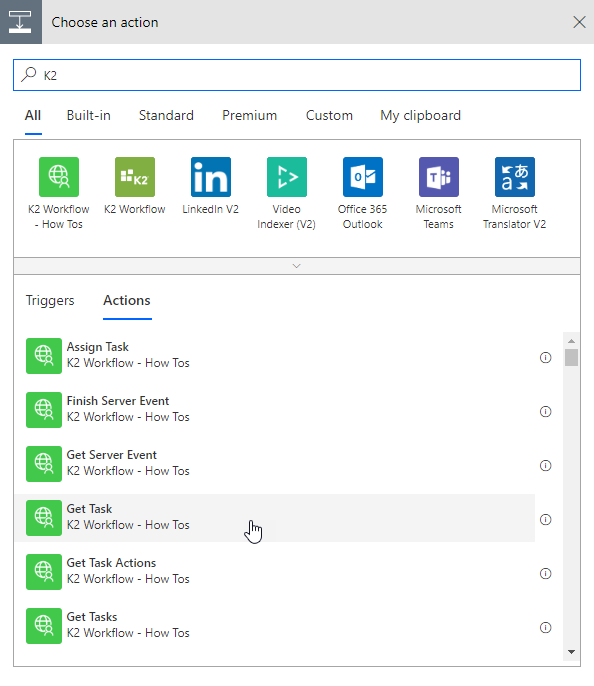Viewport: 594px width, 686px height.
Task: View info icon for Get Task action
Action: (x=545, y=519)
